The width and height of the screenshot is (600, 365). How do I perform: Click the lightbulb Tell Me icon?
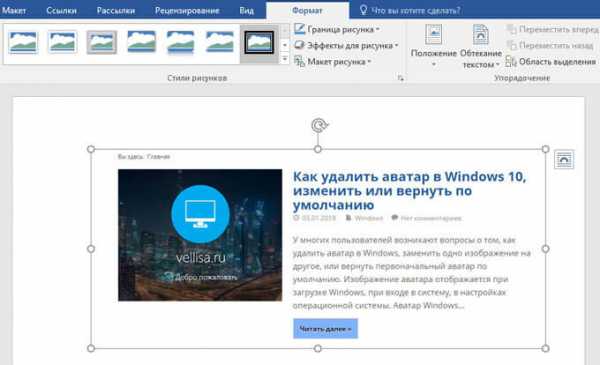364,10
